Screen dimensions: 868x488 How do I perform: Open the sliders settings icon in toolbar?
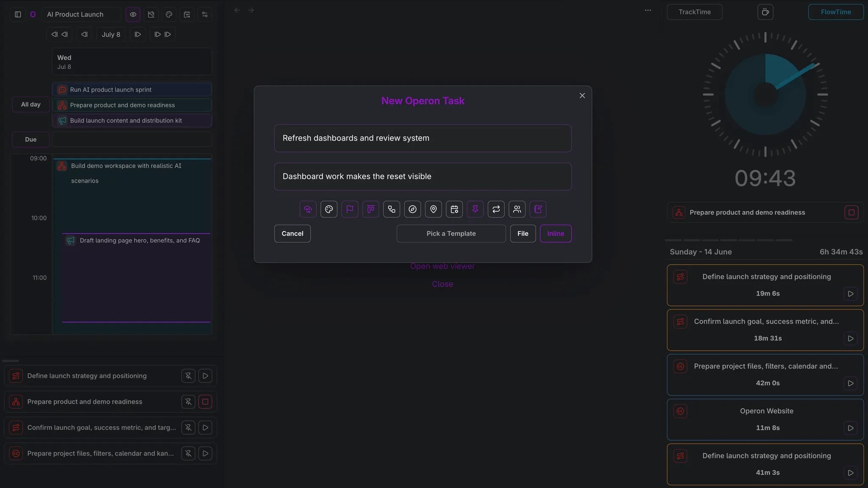coord(205,14)
